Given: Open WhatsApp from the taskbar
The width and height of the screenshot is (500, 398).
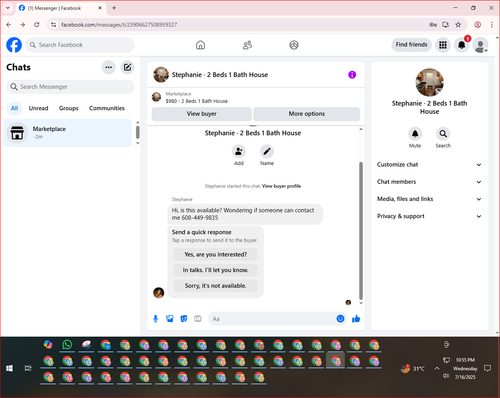Looking at the screenshot, I should tap(67, 344).
